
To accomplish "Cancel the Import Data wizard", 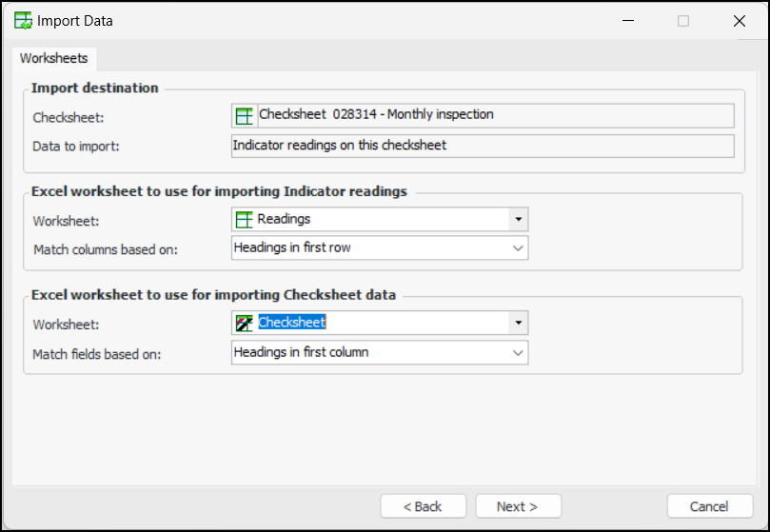I will [709, 506].
